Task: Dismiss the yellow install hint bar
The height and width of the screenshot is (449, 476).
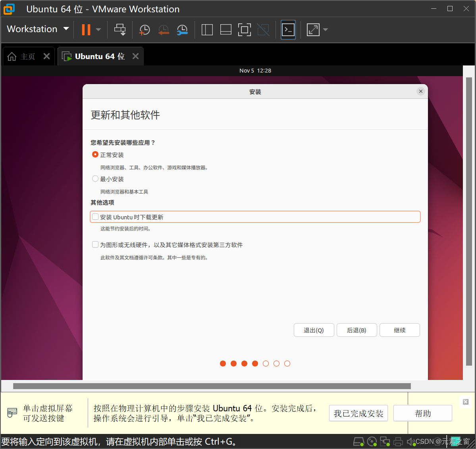Action: [465, 402]
